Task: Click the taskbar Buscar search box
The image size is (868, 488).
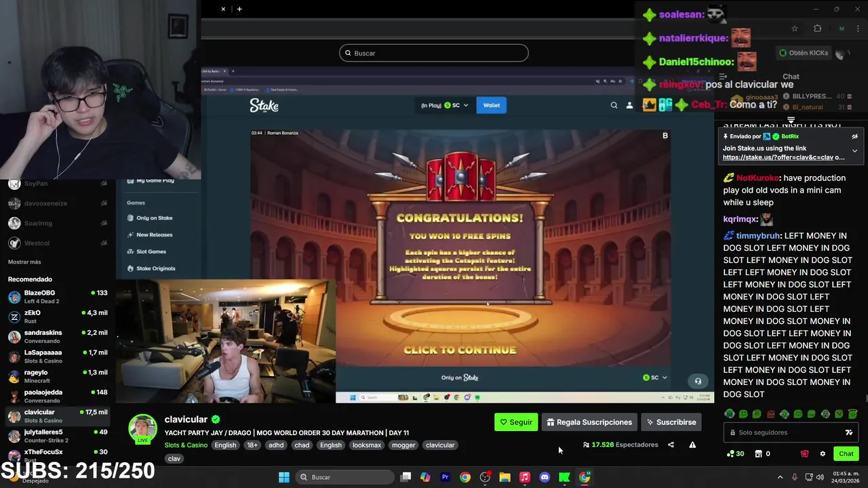Action: click(x=344, y=477)
